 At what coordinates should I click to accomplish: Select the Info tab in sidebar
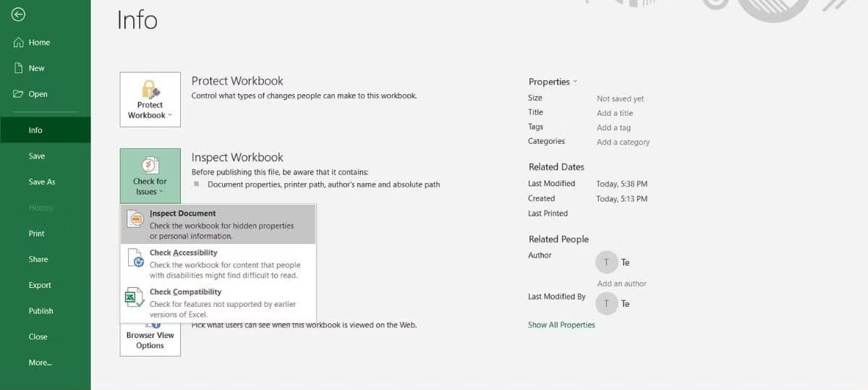[45, 130]
